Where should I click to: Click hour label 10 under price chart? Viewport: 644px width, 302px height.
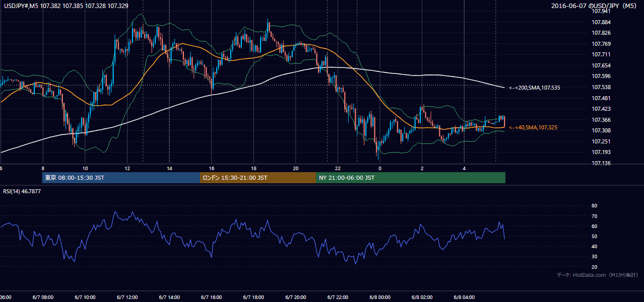(x=85, y=169)
